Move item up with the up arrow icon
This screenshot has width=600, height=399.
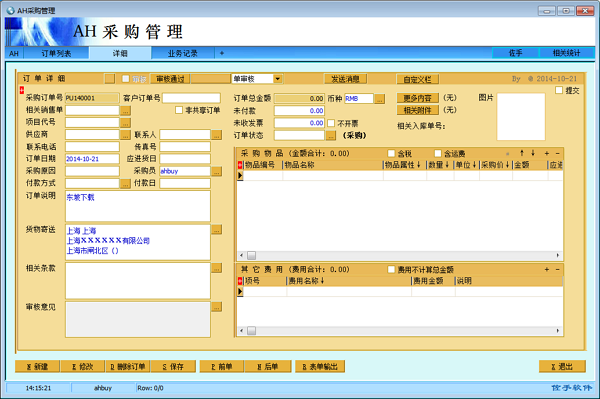522,153
